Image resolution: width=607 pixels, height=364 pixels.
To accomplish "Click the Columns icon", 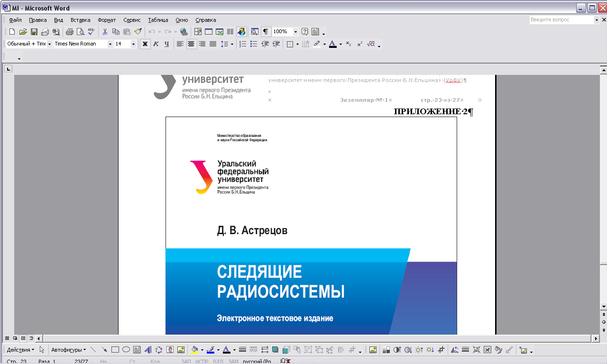I will (230, 32).
